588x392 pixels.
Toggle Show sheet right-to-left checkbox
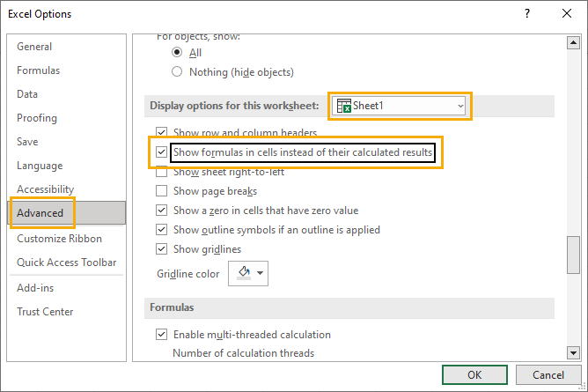(161, 172)
